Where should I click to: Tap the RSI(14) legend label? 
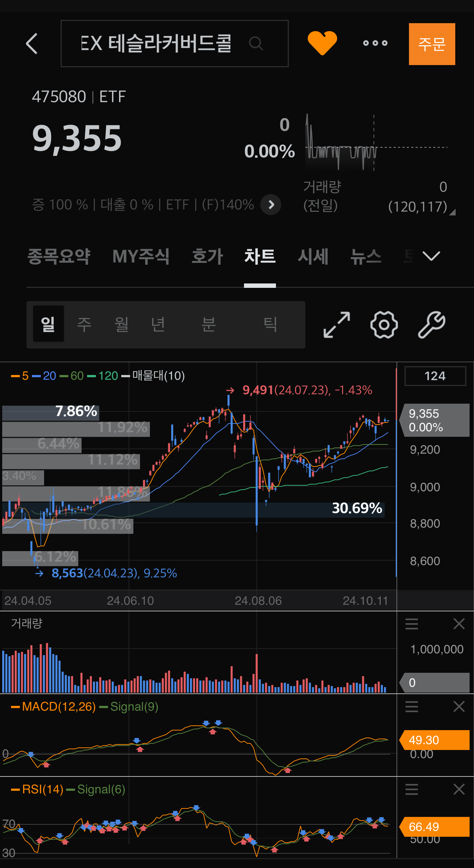click(37, 789)
